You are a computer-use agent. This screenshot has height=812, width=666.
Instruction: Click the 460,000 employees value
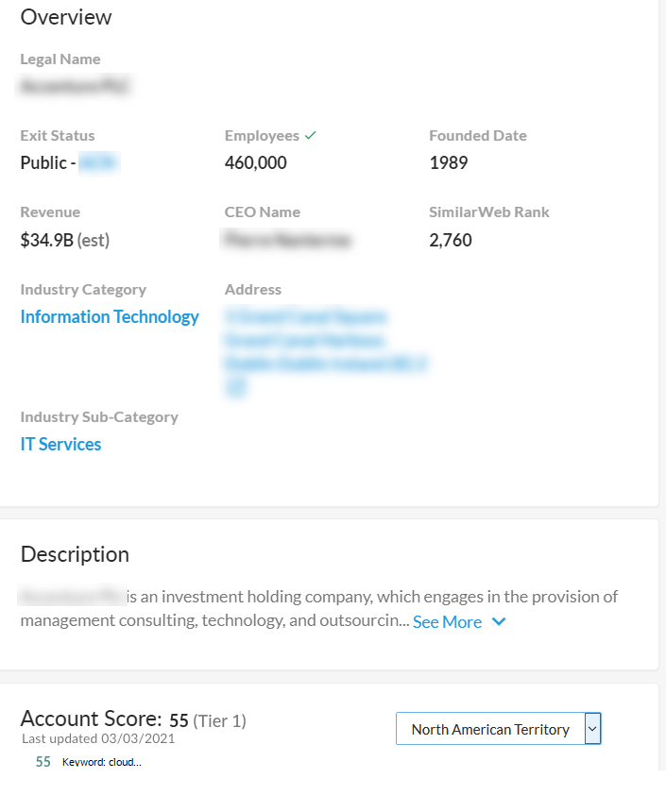tap(255, 162)
